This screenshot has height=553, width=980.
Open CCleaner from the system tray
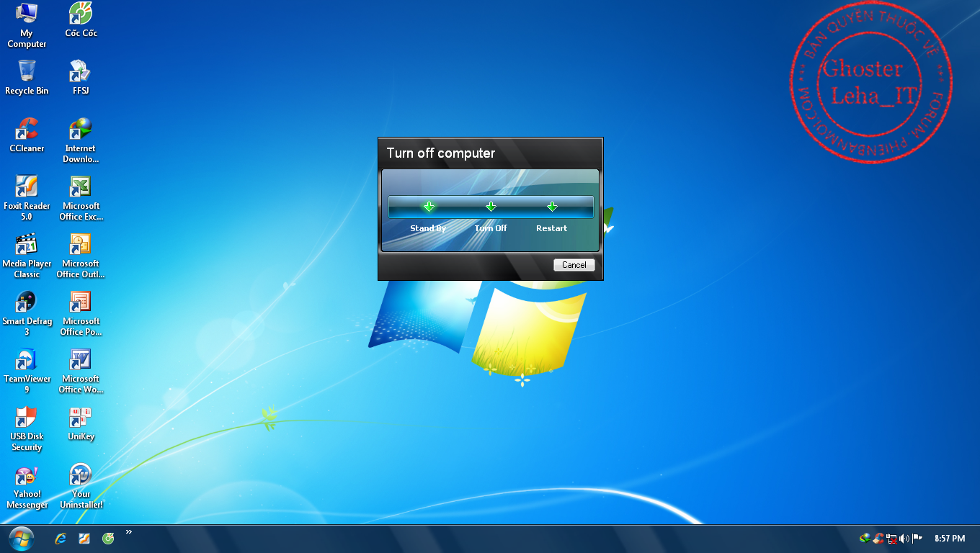click(x=878, y=538)
